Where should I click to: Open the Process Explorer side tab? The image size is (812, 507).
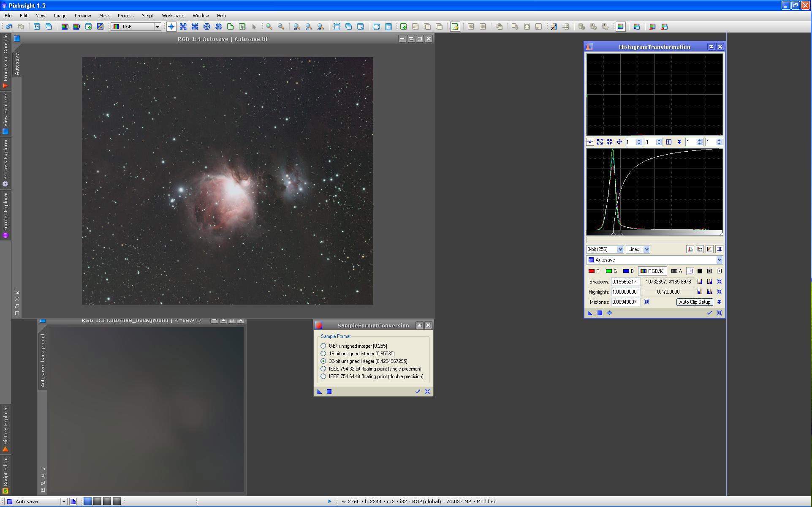[5, 163]
